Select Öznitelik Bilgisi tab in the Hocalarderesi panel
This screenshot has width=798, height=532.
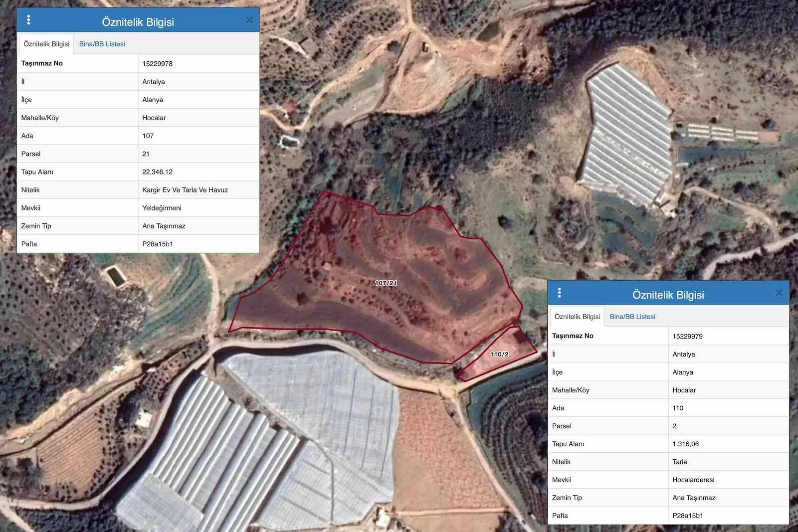tap(577, 317)
